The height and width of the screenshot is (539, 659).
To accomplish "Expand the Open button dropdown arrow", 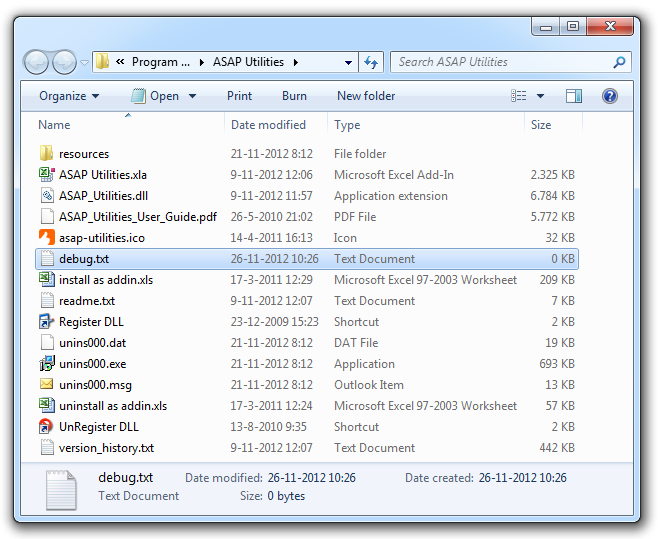I will coord(192,96).
